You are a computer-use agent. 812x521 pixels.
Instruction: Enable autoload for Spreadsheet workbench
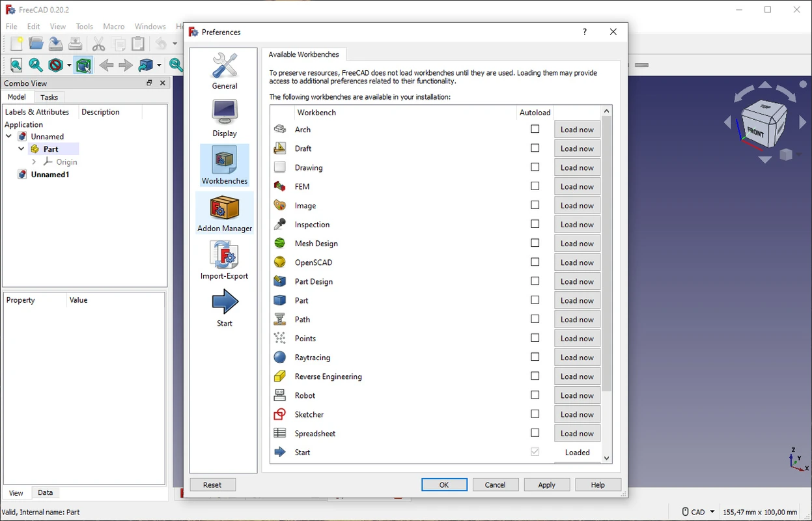click(535, 432)
